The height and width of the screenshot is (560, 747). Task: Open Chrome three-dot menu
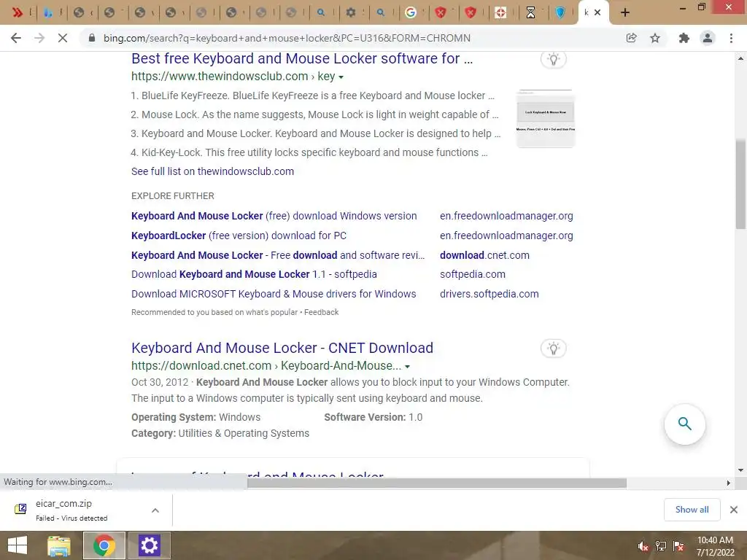[x=731, y=38]
